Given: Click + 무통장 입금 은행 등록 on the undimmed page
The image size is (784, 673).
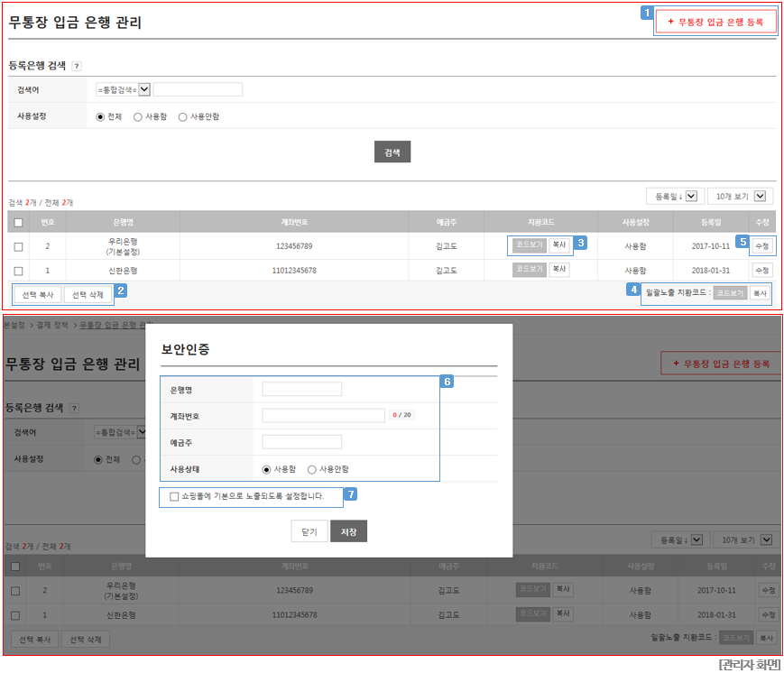Looking at the screenshot, I should click(715, 22).
